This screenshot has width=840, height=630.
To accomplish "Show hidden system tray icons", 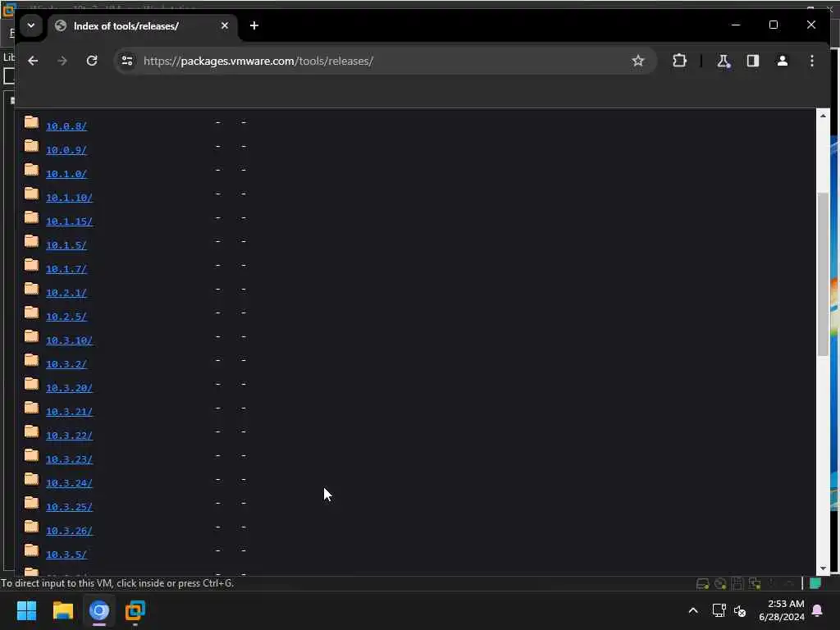I will [x=692, y=610].
